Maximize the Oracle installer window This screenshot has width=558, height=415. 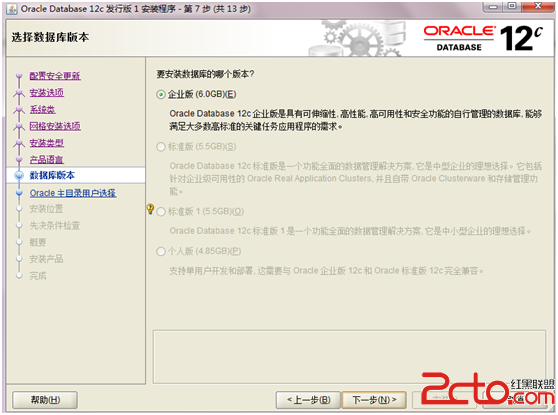(512, 6)
